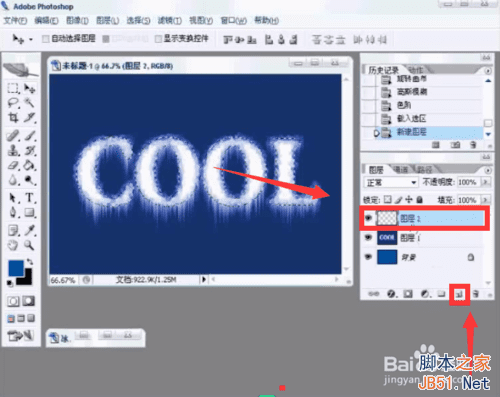Hide 图层 1 via eye icon
The image size is (500, 397).
[x=368, y=237]
